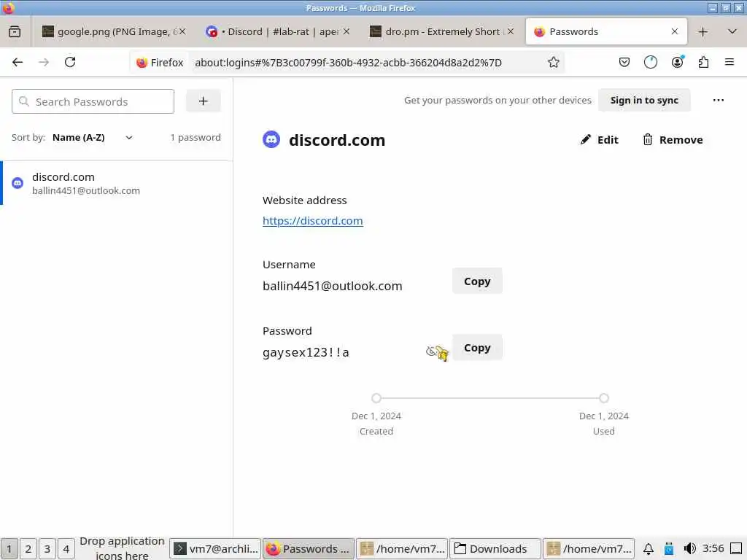The width and height of the screenshot is (747, 560).
Task: Click the plus button to add a password
Action: coord(204,101)
